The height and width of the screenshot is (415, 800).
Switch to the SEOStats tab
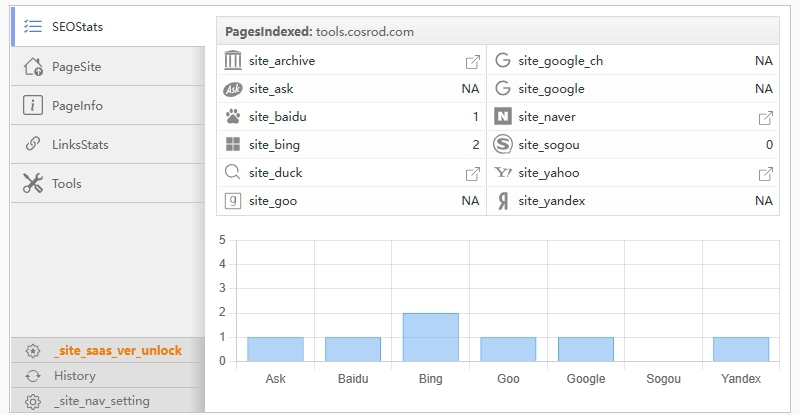tap(77, 27)
